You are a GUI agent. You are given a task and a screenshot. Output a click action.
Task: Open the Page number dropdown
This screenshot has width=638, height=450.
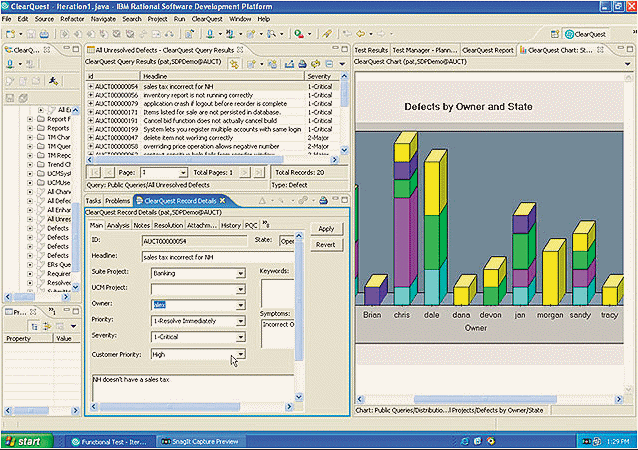tap(183, 173)
